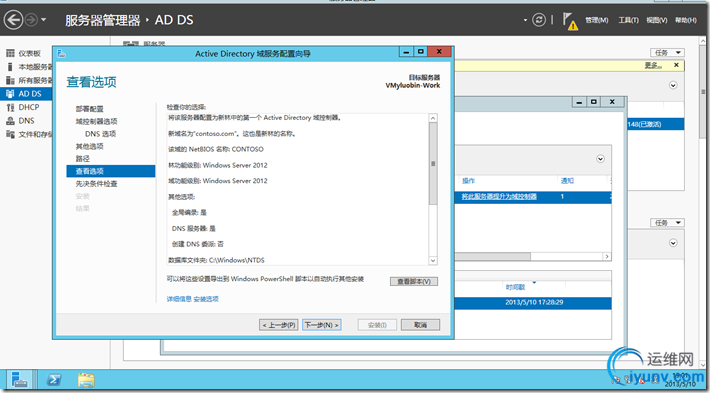
Task: Click the refresh icon in the header
Action: [x=538, y=20]
